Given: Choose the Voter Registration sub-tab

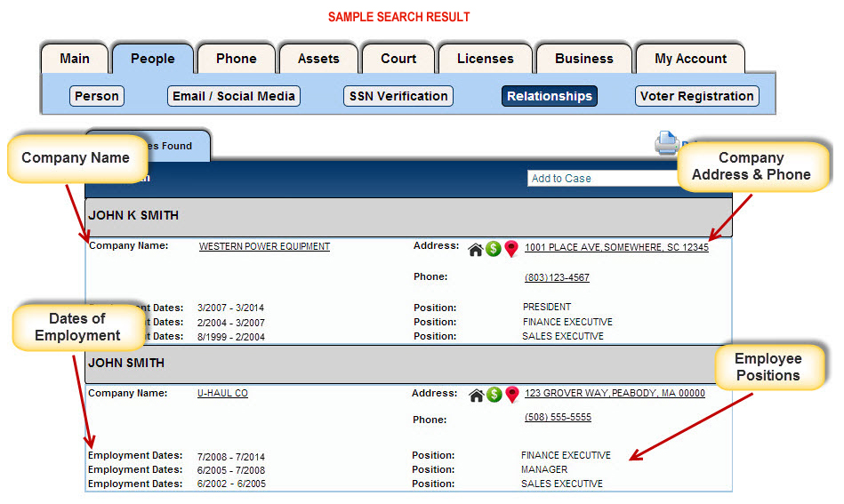Looking at the screenshot, I should (x=697, y=96).
